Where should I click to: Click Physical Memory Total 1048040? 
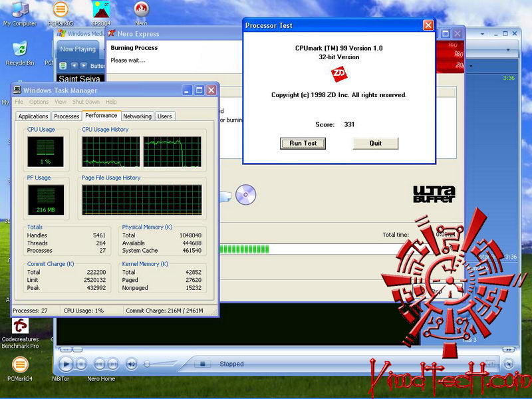[190, 235]
